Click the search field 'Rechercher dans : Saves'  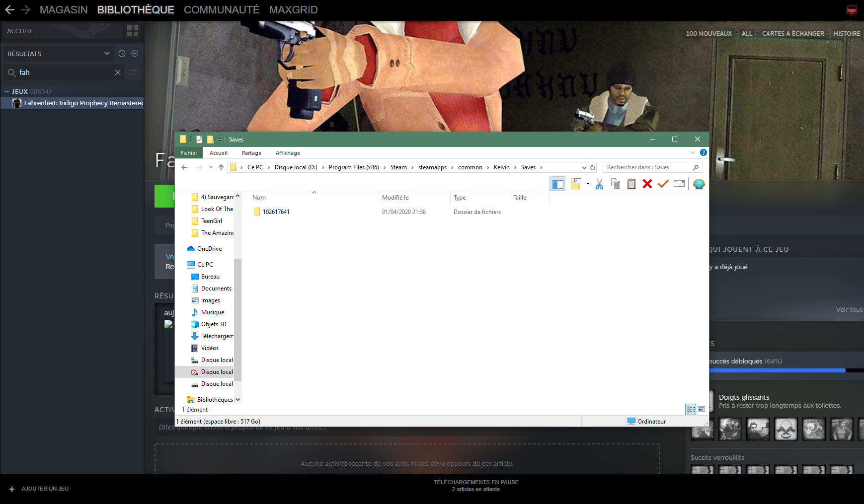[x=652, y=167]
